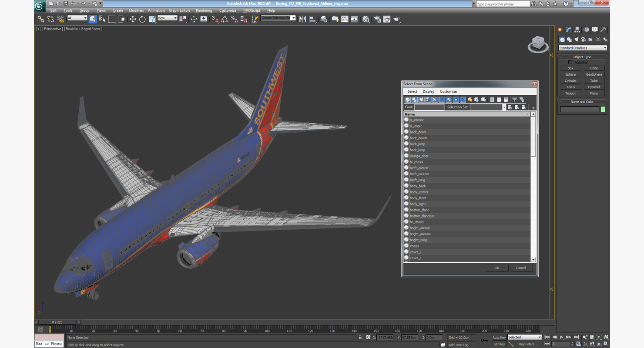Toggle Display Geometry filter in dialog
644x348 pixels.
click(x=408, y=100)
